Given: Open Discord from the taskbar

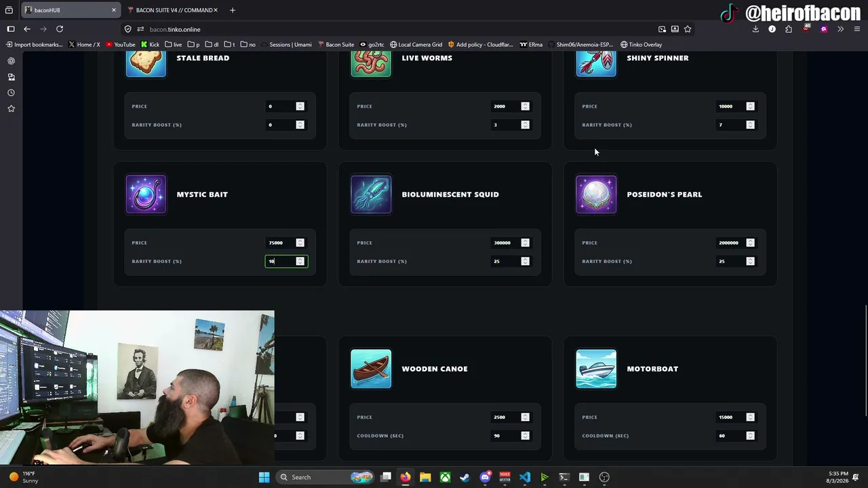Looking at the screenshot, I should coord(485,477).
